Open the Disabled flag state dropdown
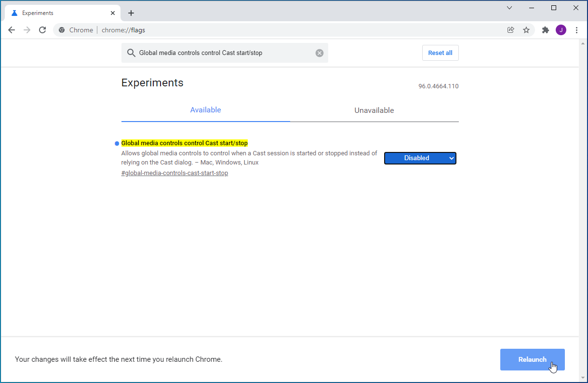588x383 pixels. 420,158
